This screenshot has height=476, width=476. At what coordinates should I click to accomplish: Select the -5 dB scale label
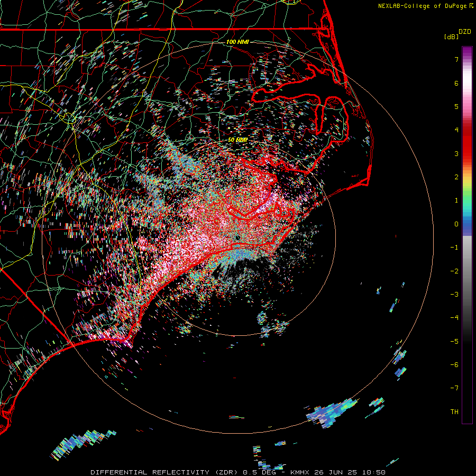tap(454, 342)
